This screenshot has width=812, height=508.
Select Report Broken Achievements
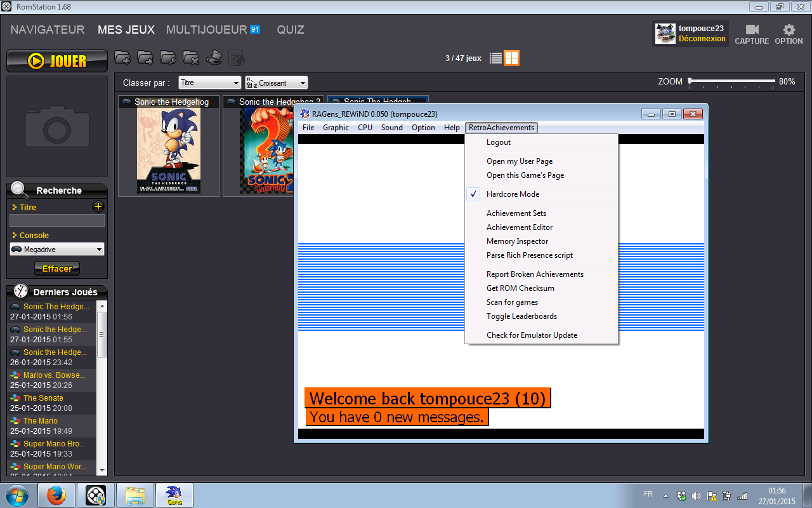click(541, 274)
